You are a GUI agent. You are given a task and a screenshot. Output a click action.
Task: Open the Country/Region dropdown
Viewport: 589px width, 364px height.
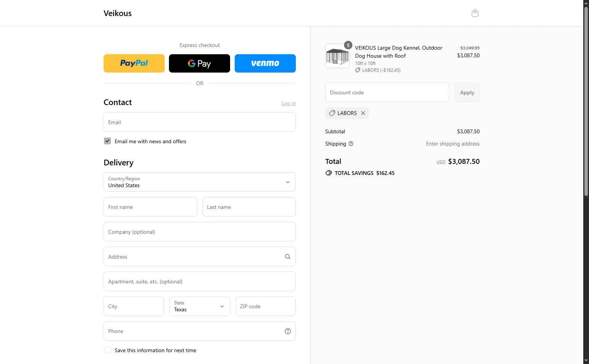pos(200,182)
